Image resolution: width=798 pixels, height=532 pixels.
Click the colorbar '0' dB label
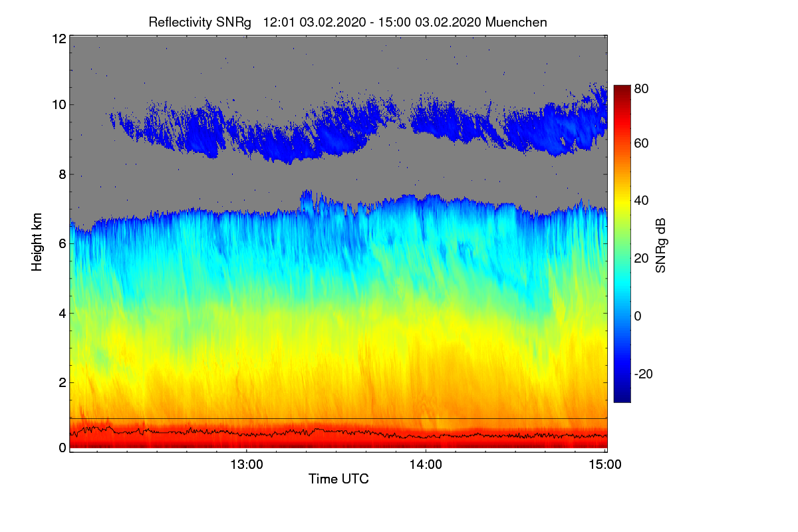click(638, 316)
